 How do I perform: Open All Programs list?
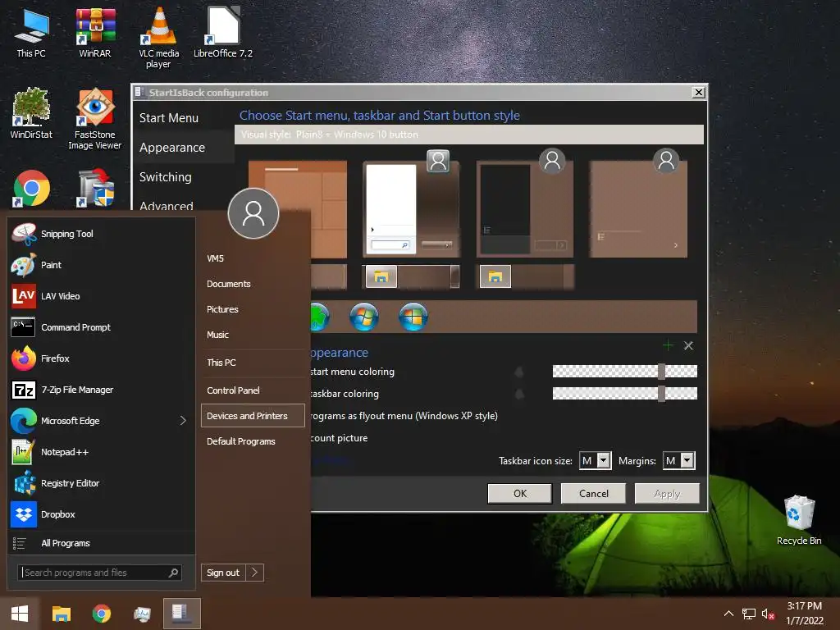pos(102,543)
